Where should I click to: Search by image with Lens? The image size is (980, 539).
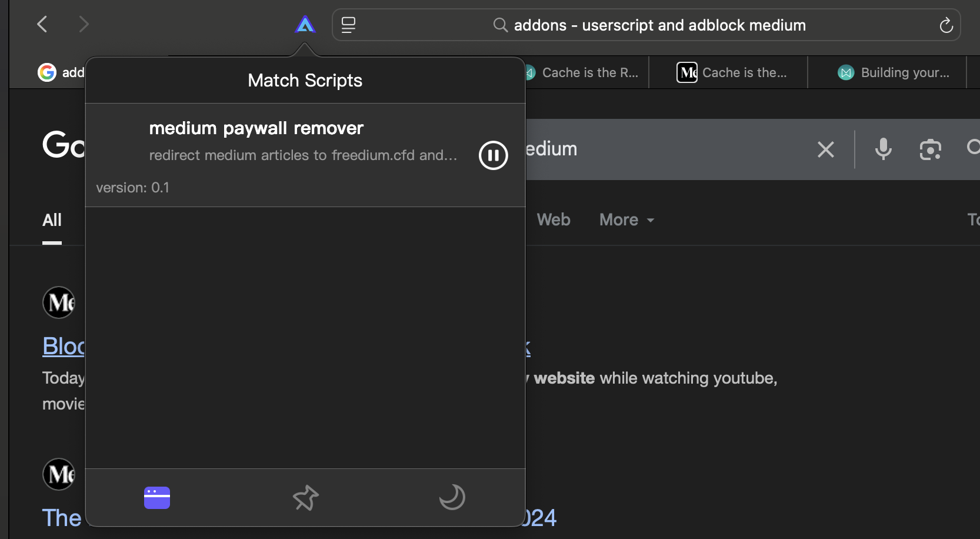point(930,149)
